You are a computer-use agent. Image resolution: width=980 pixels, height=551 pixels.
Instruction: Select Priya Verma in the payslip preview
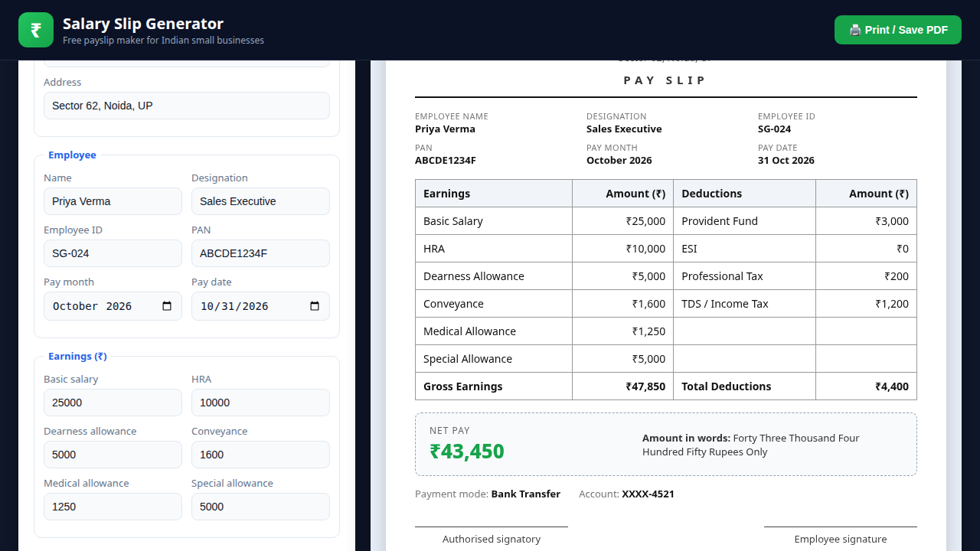pos(445,129)
